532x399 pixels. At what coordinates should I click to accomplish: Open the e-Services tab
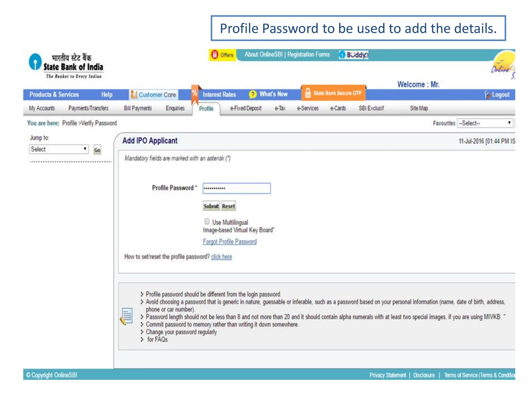pos(308,108)
